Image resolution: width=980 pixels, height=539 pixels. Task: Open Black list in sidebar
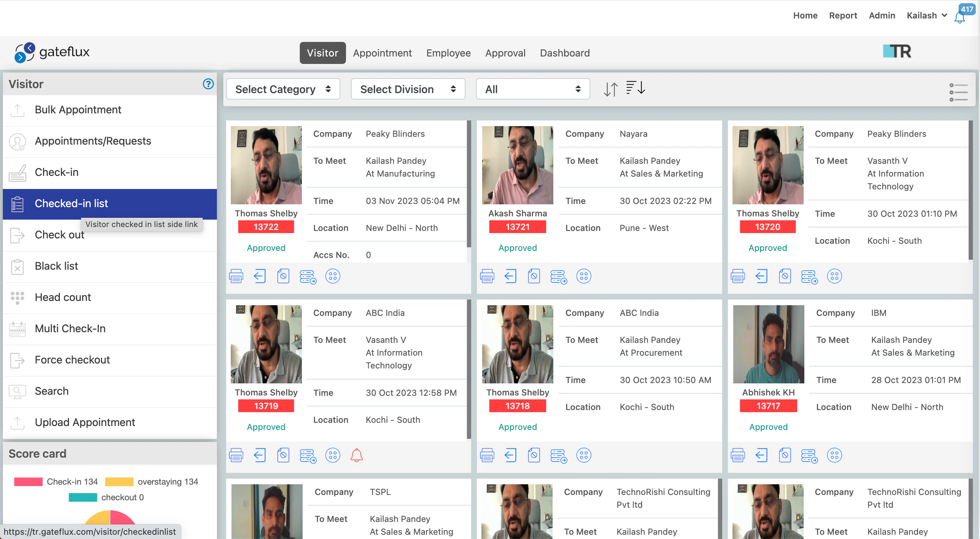110,266
